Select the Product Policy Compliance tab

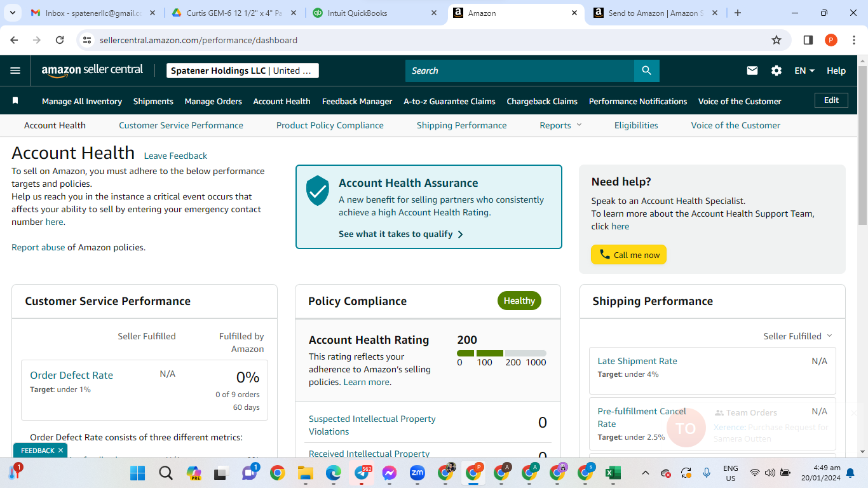(x=330, y=125)
